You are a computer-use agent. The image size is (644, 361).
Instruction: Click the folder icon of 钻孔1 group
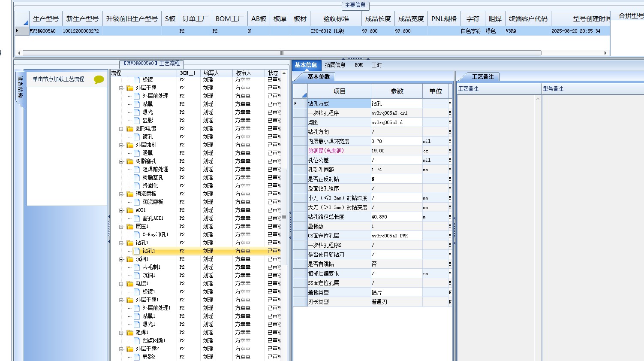130,243
